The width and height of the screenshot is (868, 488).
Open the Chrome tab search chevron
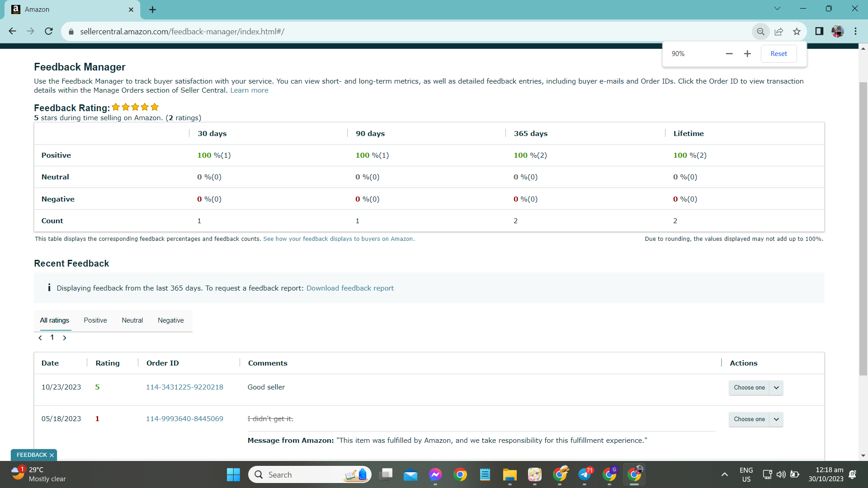pos(777,9)
